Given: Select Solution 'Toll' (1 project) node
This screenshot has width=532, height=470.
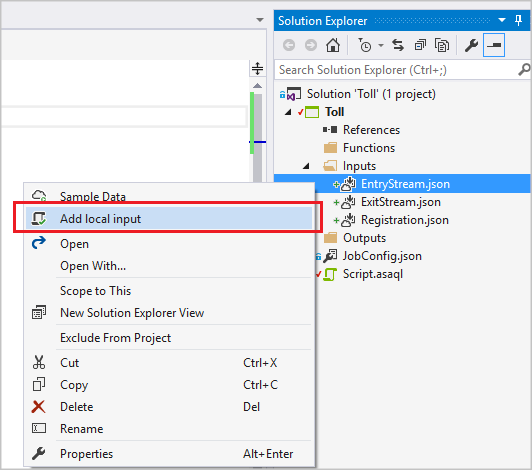Looking at the screenshot, I should (371, 94).
